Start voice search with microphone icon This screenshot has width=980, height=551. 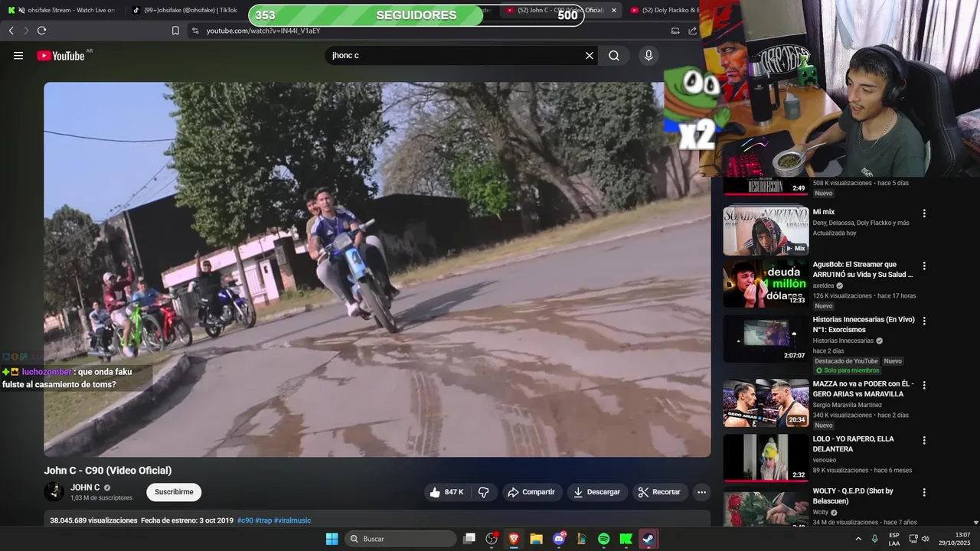(x=648, y=55)
